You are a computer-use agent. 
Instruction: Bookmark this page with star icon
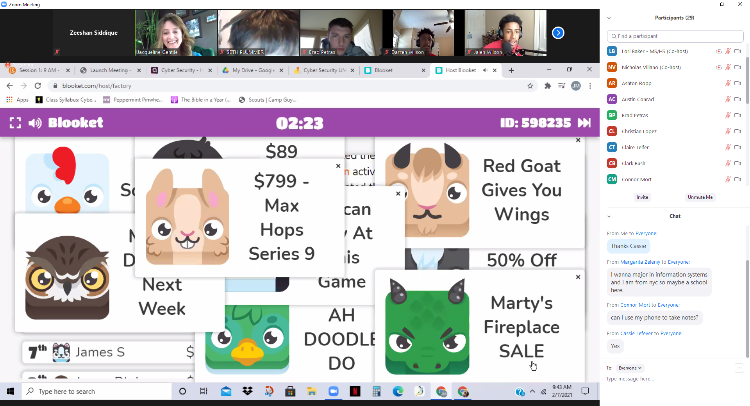(530, 86)
